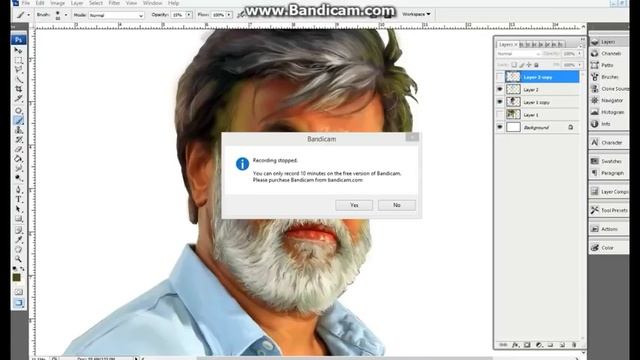Select the Gradient/Paint Bucket tool
This screenshot has width=640, height=360.
pos(18,159)
